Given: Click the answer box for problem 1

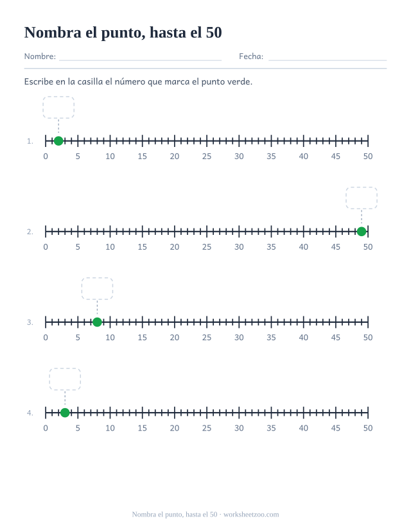Looking at the screenshot, I should [x=58, y=107].
